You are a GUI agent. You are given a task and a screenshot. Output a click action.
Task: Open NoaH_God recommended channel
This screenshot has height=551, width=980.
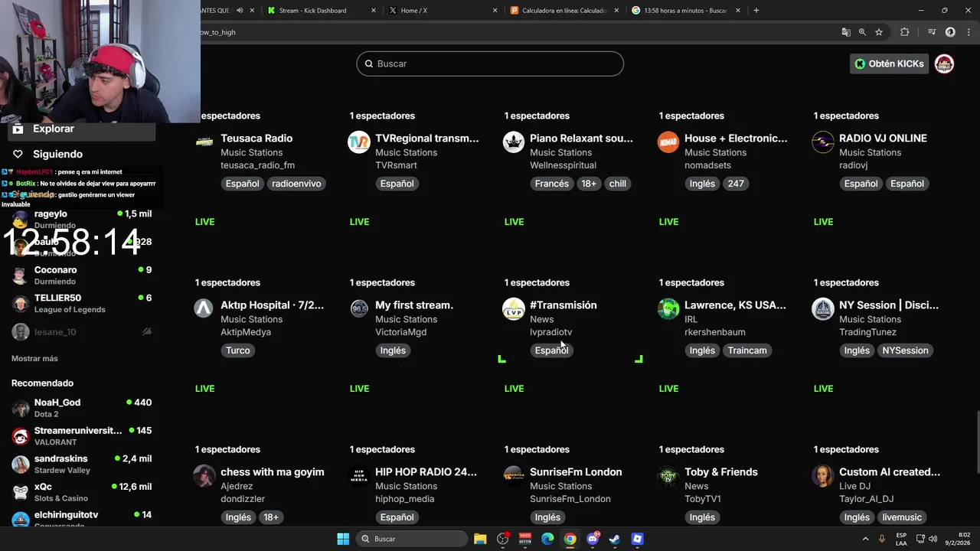pos(82,408)
